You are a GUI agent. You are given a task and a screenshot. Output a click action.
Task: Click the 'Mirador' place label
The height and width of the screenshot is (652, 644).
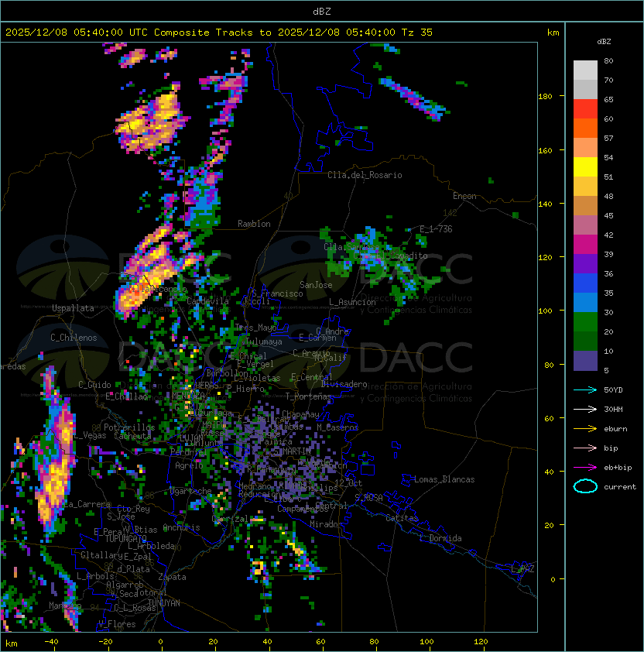(326, 524)
